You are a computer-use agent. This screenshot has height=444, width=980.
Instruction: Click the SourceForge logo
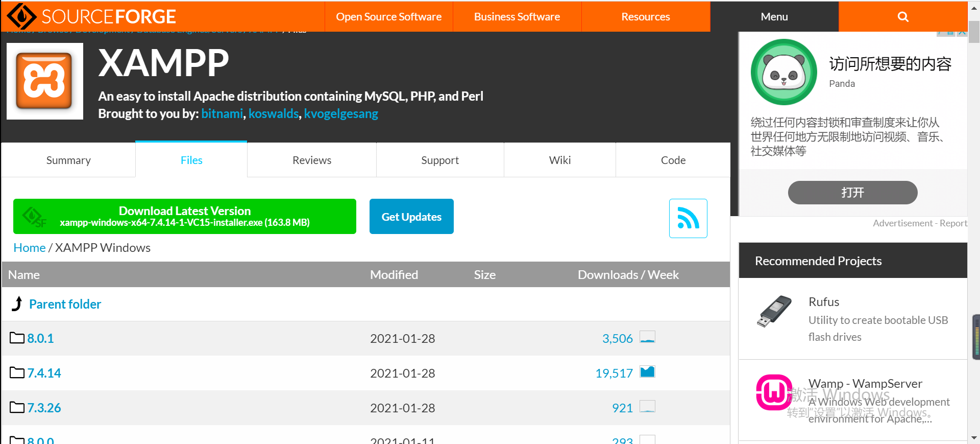(92, 16)
